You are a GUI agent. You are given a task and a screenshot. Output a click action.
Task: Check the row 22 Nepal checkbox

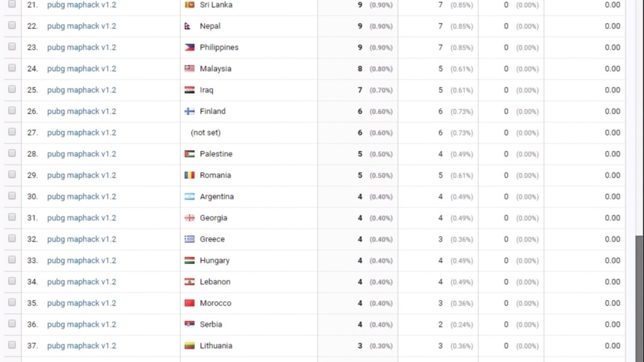pos(12,26)
